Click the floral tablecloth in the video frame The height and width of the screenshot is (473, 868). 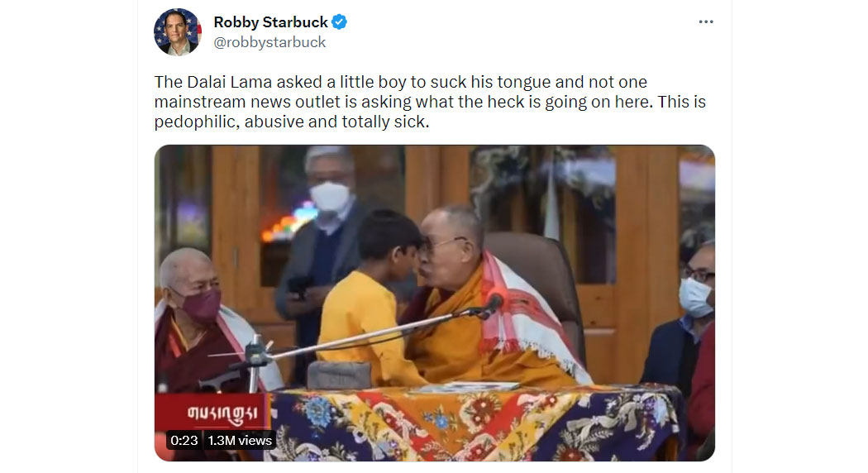[476, 423]
